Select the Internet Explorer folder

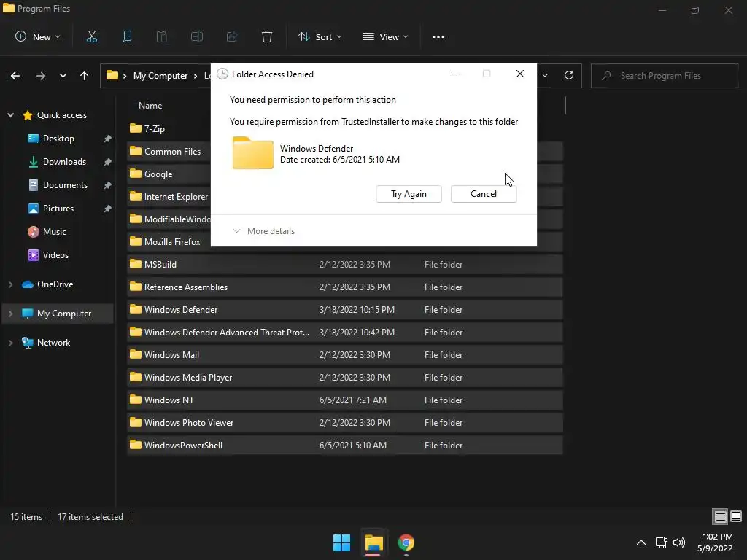coord(169,197)
